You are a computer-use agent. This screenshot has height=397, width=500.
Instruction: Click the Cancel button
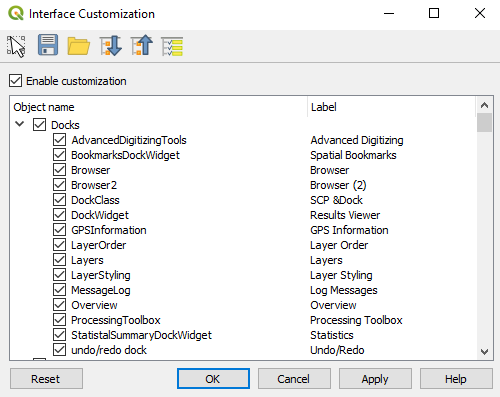[294, 379]
